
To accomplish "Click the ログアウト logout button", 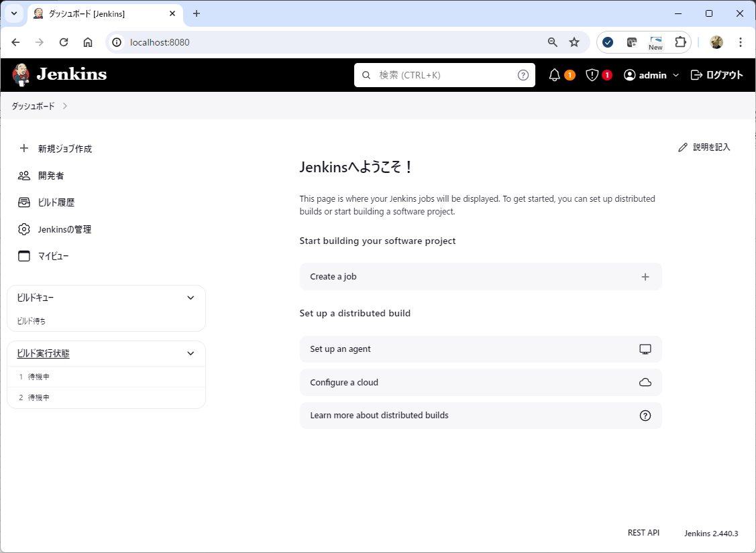I will tap(717, 74).
